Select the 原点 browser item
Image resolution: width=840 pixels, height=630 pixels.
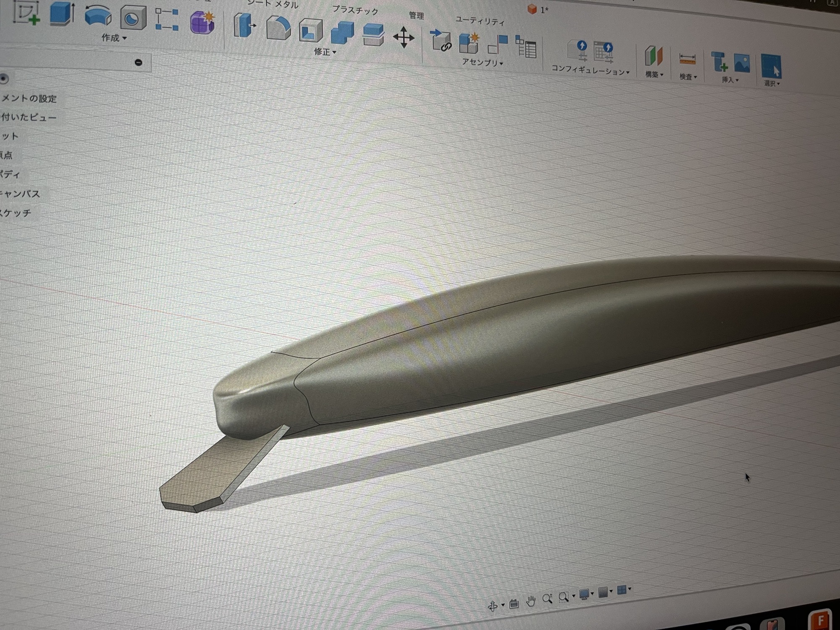pos(6,155)
